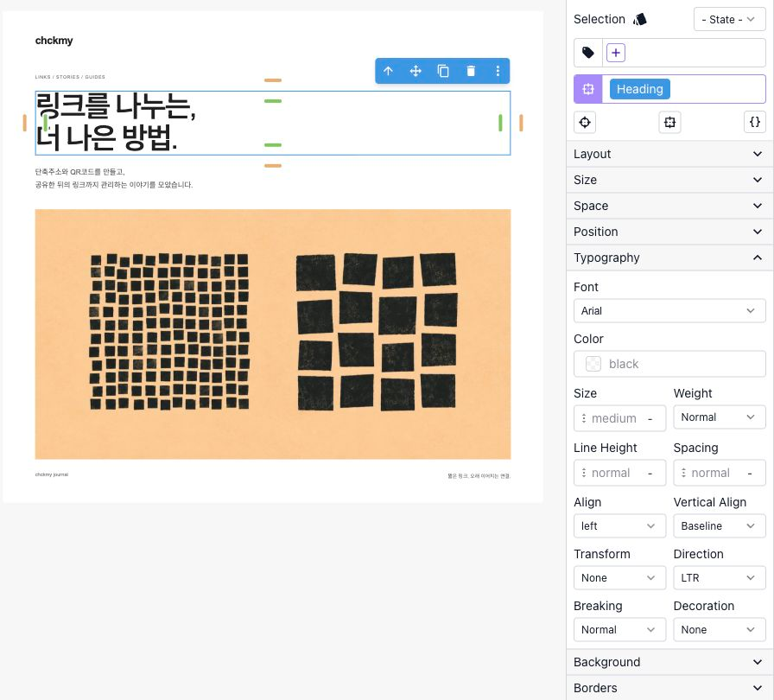The height and width of the screenshot is (700, 774).
Task: Click the LINKS / STORIES / GUIDES breadcrumb text
Action: point(70,77)
